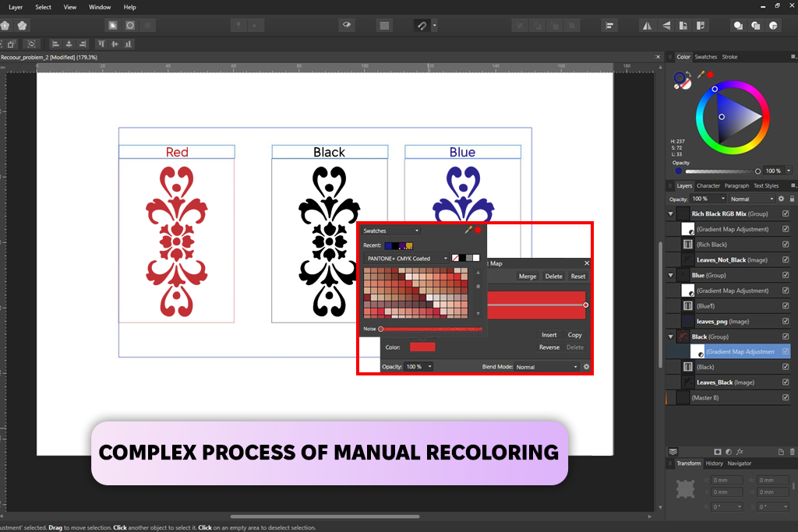Click the flip horizontal toolbar icon
Viewport: 798px width, 532px height.
[x=648, y=26]
